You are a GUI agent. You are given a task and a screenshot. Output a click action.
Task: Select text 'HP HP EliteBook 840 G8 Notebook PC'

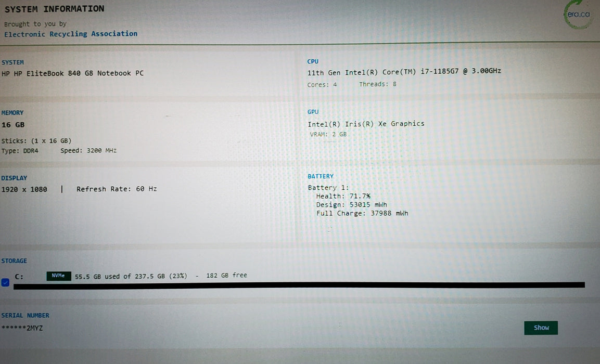(73, 73)
